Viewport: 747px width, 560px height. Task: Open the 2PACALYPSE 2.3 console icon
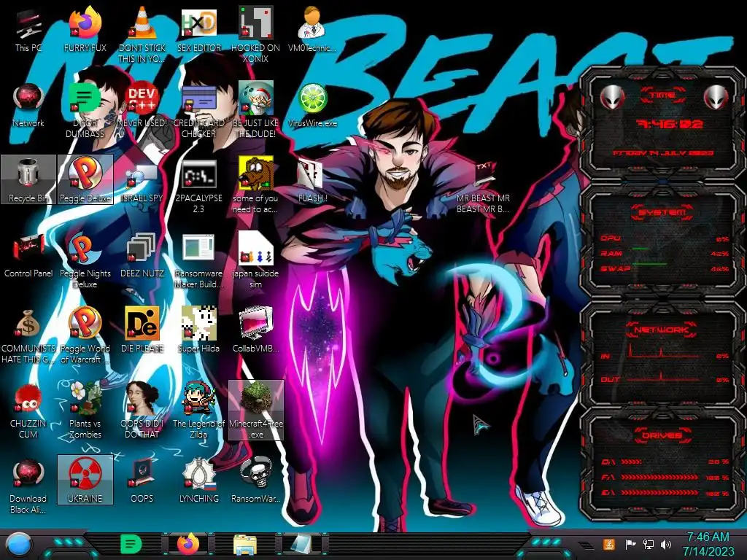(198, 186)
